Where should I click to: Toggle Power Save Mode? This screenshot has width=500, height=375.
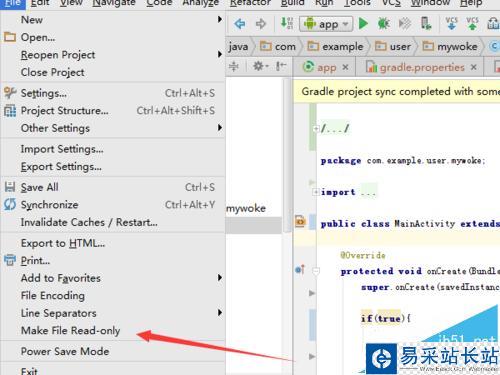(x=113, y=351)
